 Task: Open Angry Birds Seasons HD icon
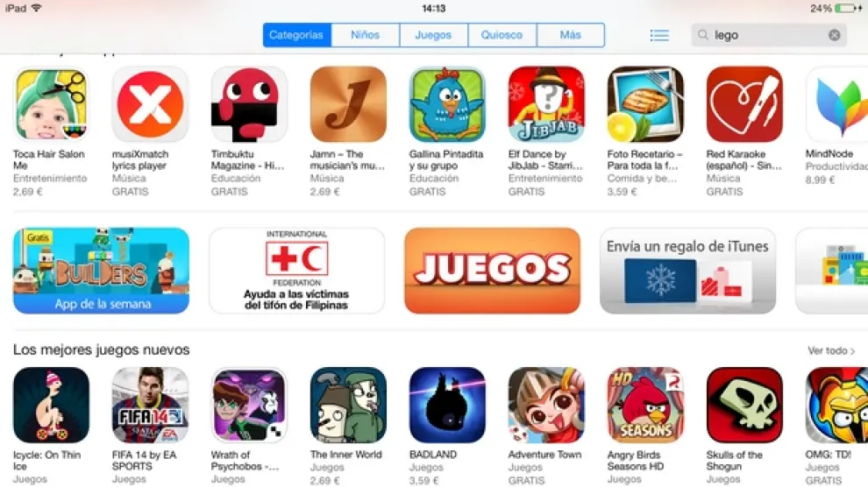[645, 406]
